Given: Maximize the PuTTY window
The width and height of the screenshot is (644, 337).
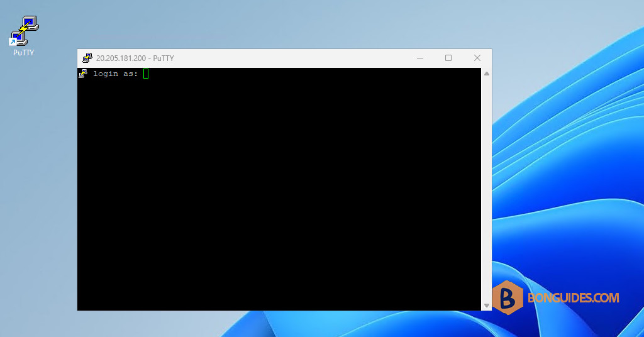Looking at the screenshot, I should (448, 58).
